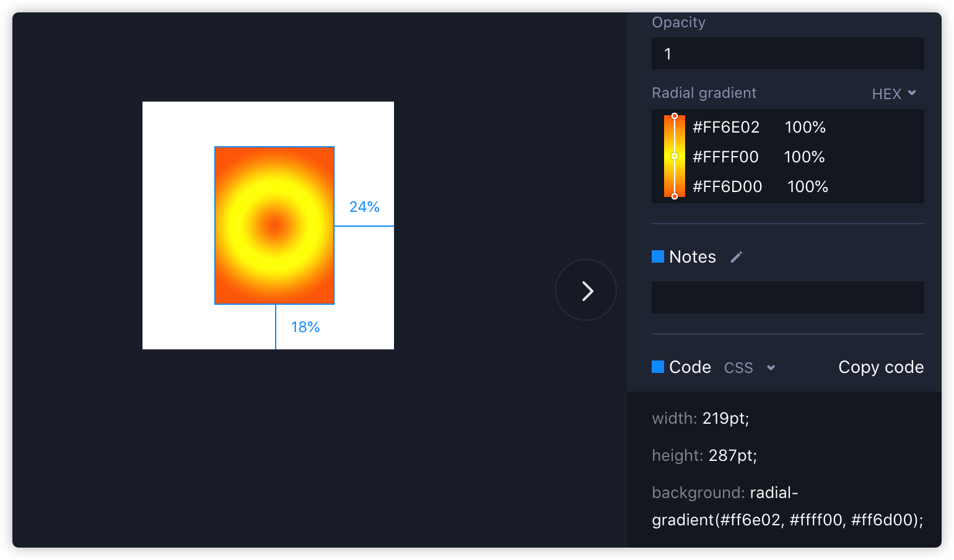Select the top gradient stop handle

point(675,116)
